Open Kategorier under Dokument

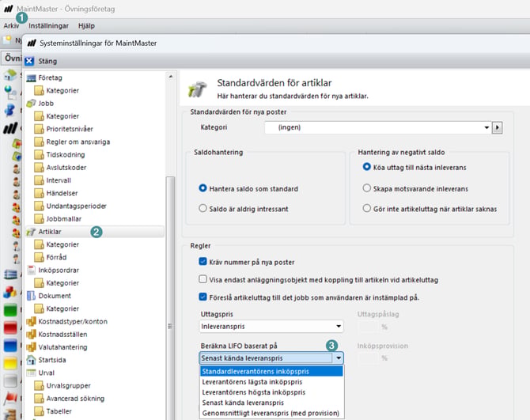coord(62,308)
